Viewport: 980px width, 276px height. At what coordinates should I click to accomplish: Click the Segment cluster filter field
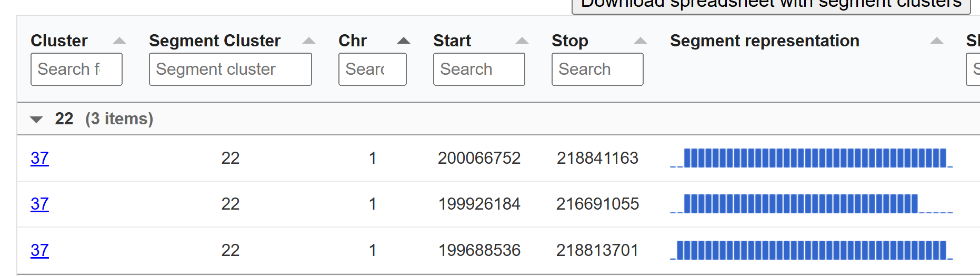tap(230, 69)
